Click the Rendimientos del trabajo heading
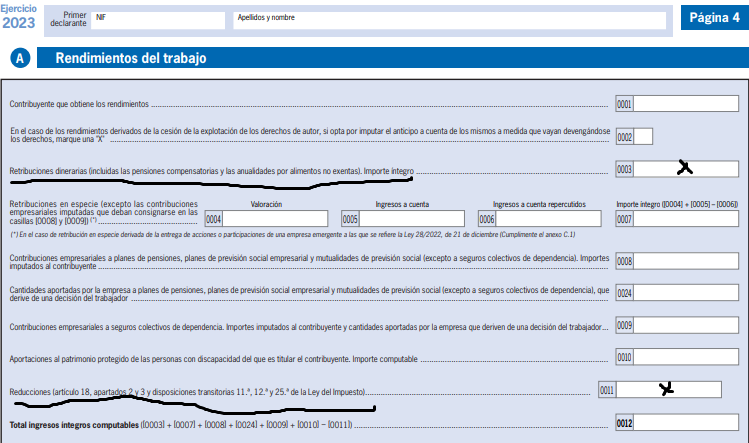The width and height of the screenshot is (749, 443). pos(131,58)
